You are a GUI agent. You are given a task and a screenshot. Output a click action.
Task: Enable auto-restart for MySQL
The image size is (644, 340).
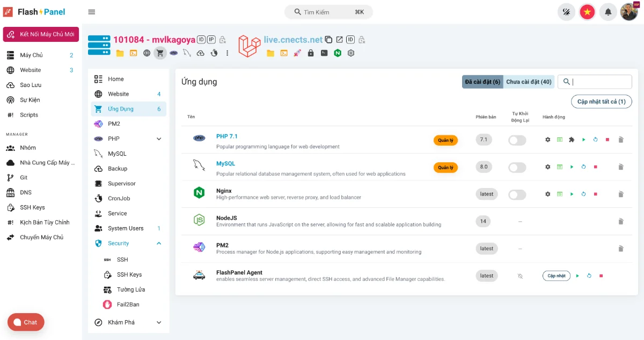[x=517, y=167]
